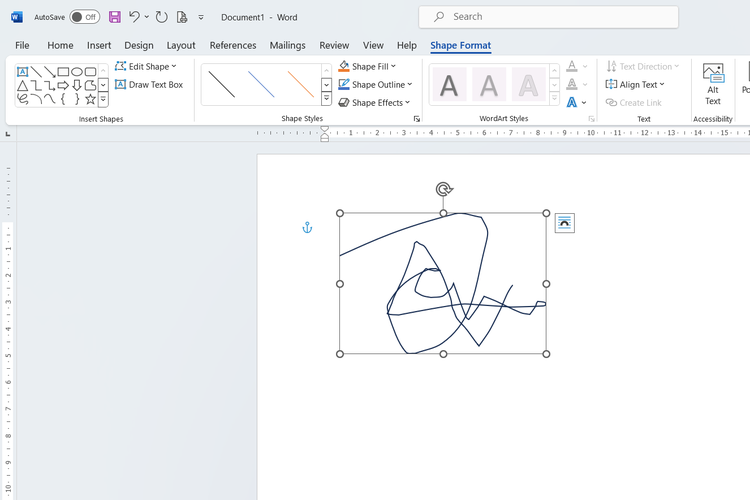Image resolution: width=750 pixels, height=500 pixels.
Task: Click the Draw Text Box button
Action: (149, 85)
